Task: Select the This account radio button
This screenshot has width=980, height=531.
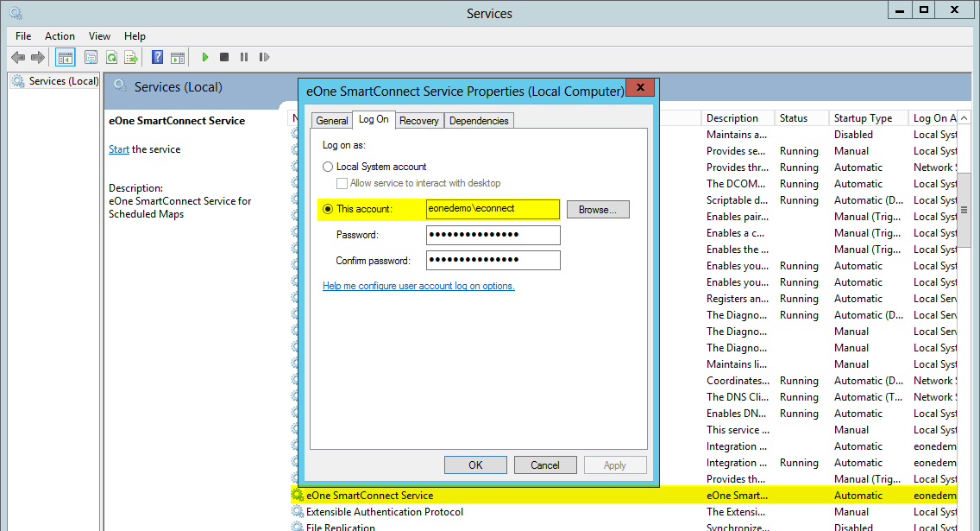Action: coord(328,209)
